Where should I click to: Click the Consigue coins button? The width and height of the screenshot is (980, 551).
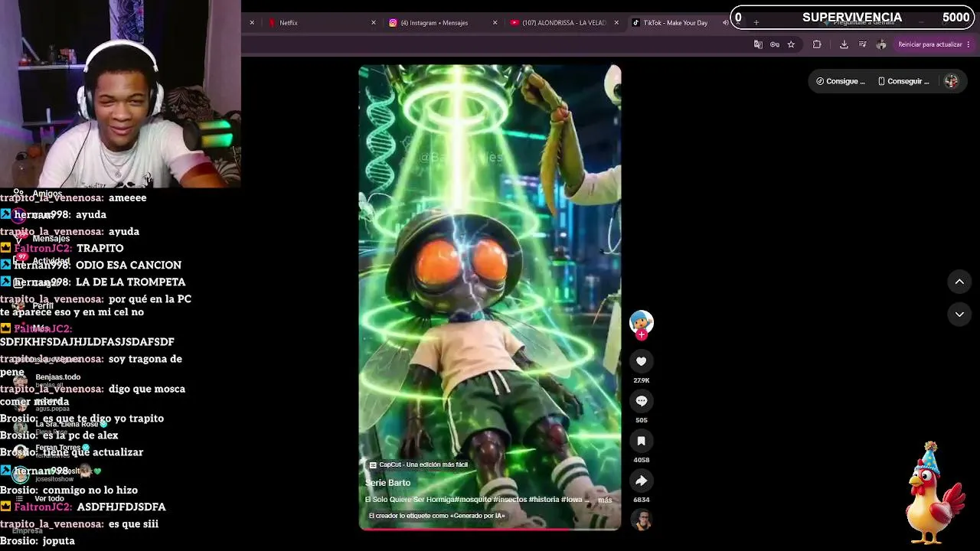841,81
